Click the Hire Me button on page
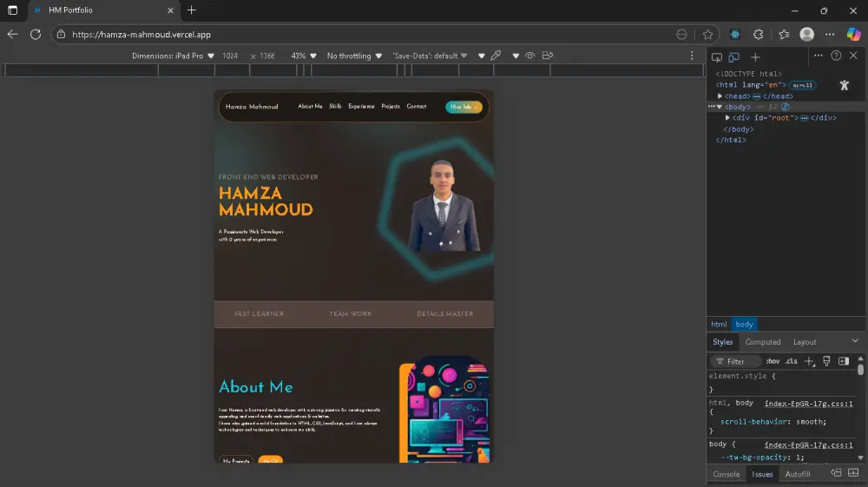 click(464, 107)
